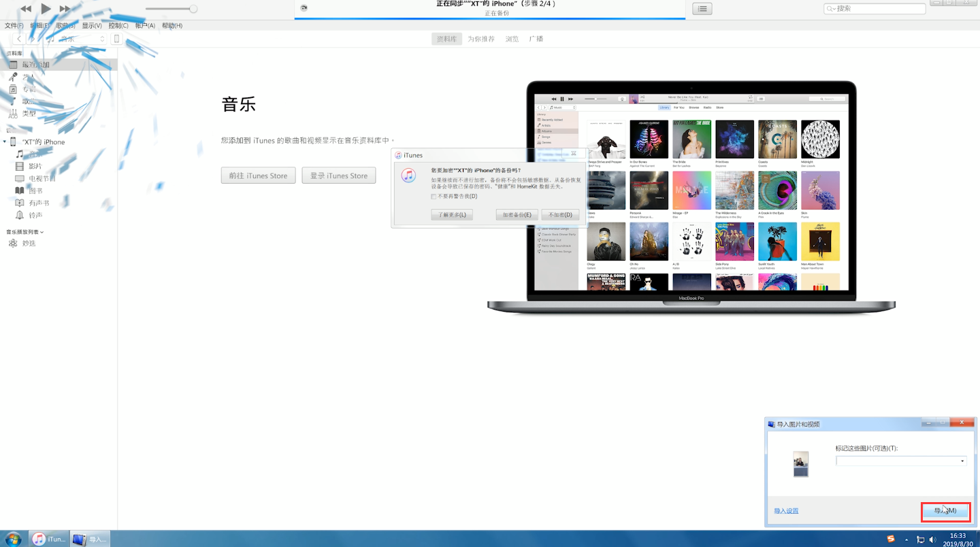Screen dimensions: 980x547
Task: Select the Albums icon in sidebar
Action: pos(12,89)
